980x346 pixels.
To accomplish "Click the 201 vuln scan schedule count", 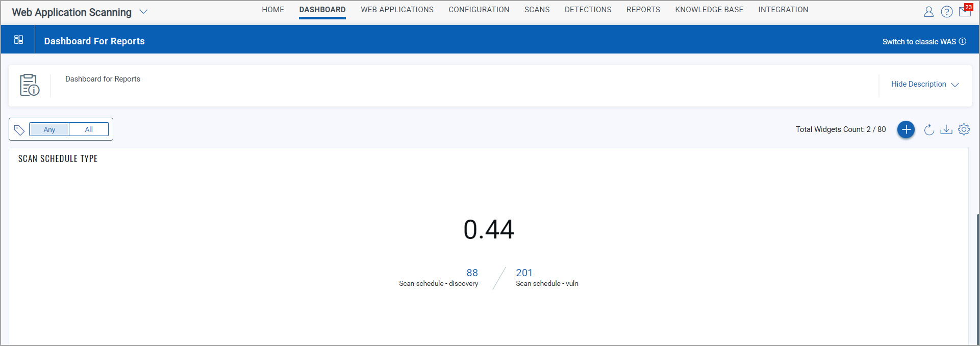I will coord(524,273).
